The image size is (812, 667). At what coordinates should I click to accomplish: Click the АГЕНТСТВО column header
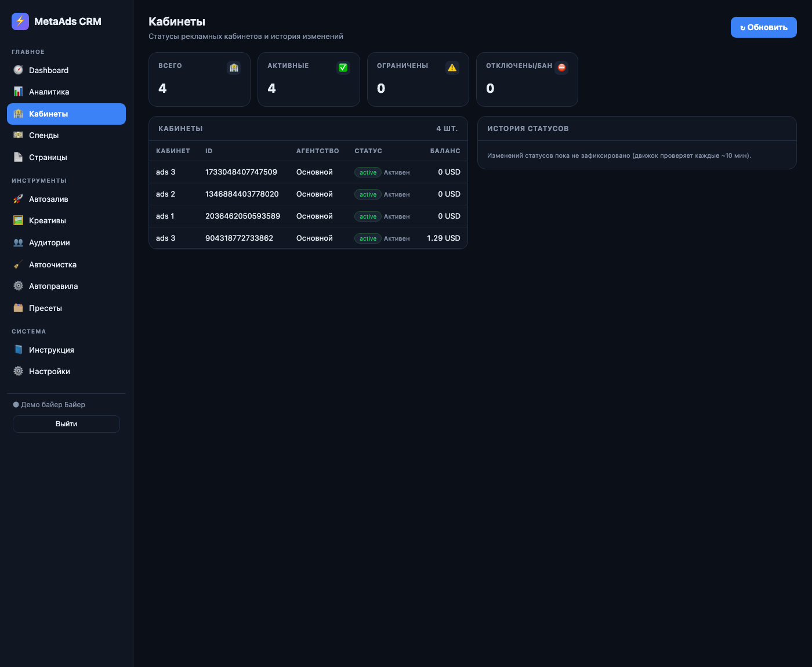318,151
